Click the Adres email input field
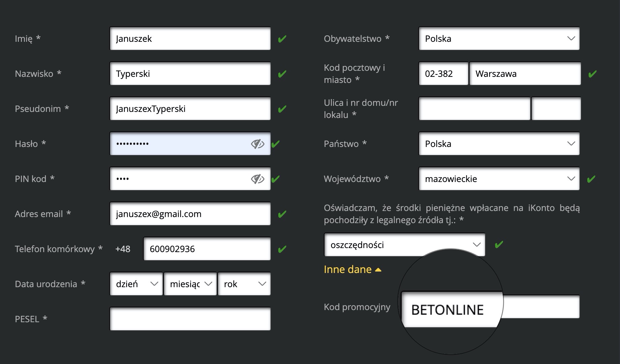The width and height of the screenshot is (620, 364). tap(190, 214)
